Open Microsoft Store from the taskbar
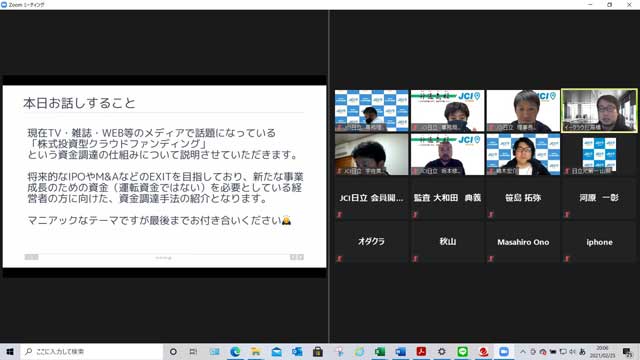Screen dimensions: 640x360 pos(318,351)
